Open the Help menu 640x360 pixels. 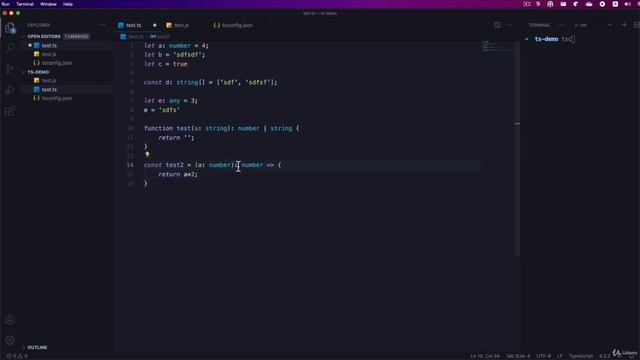pos(68,4)
